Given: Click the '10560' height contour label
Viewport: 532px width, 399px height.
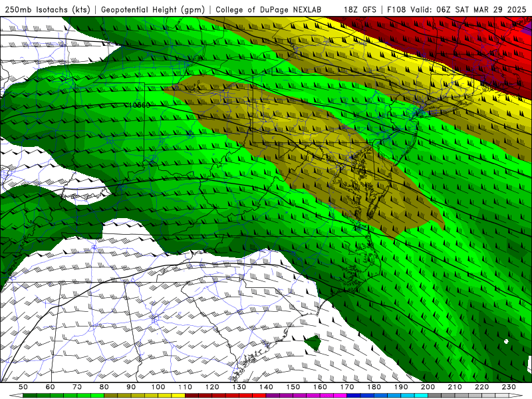Looking at the screenshot, I should [140, 105].
